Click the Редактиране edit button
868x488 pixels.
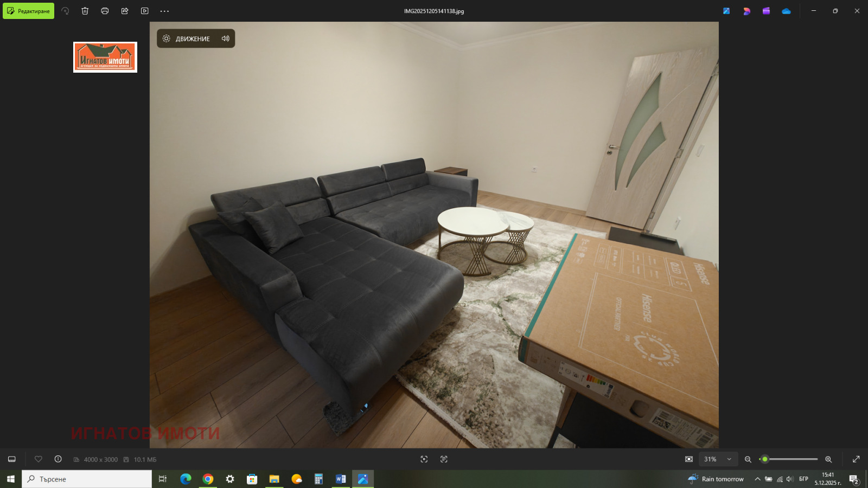click(x=29, y=11)
